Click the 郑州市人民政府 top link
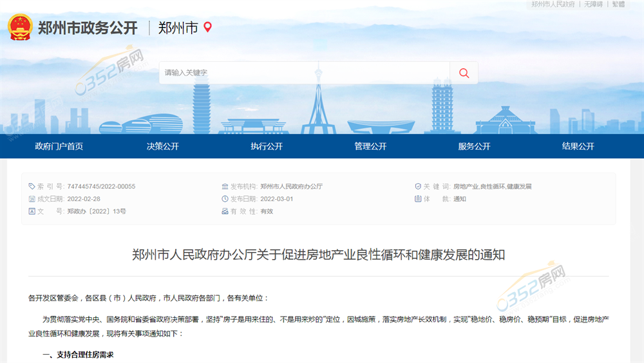Screen dimensions: 644x363 pyautogui.click(x=553, y=5)
